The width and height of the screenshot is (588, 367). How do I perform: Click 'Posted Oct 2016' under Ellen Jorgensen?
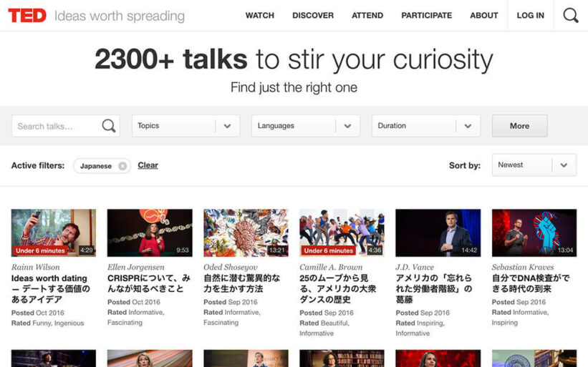pyautogui.click(x=134, y=302)
